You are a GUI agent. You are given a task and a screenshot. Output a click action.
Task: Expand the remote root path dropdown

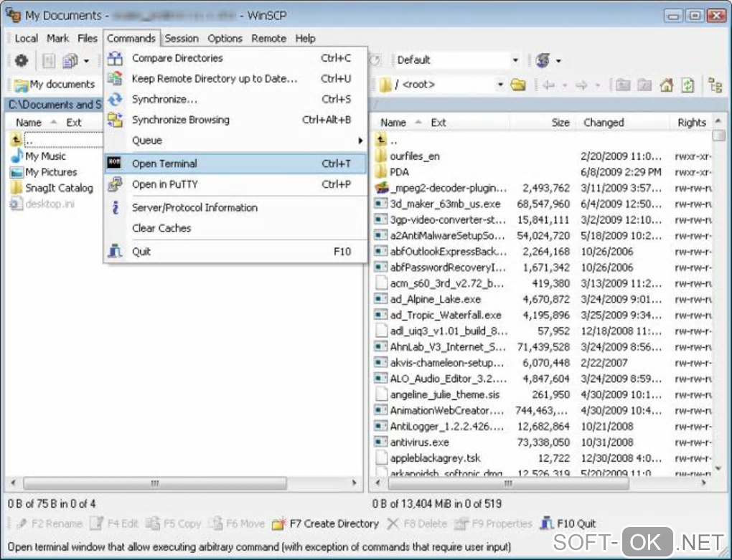pos(500,85)
